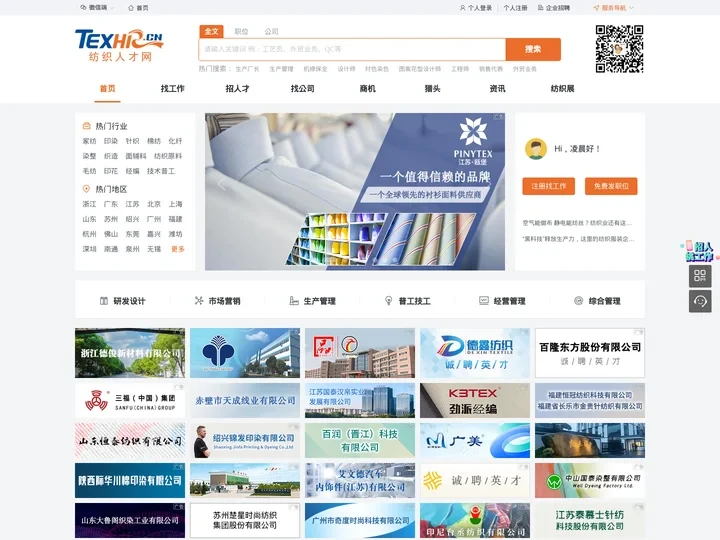Open QR code floating sidebar button

(700, 276)
